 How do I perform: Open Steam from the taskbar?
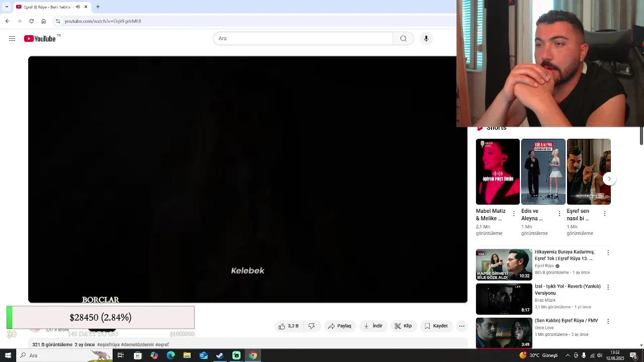coord(220,355)
